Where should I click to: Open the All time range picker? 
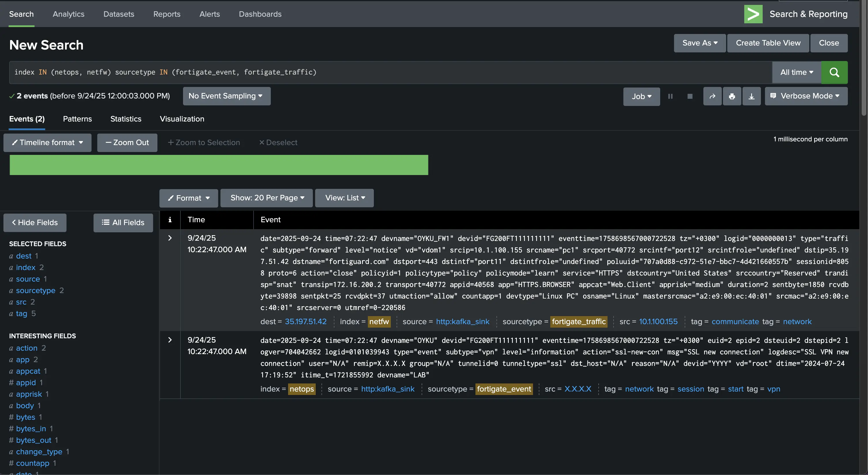coord(796,72)
